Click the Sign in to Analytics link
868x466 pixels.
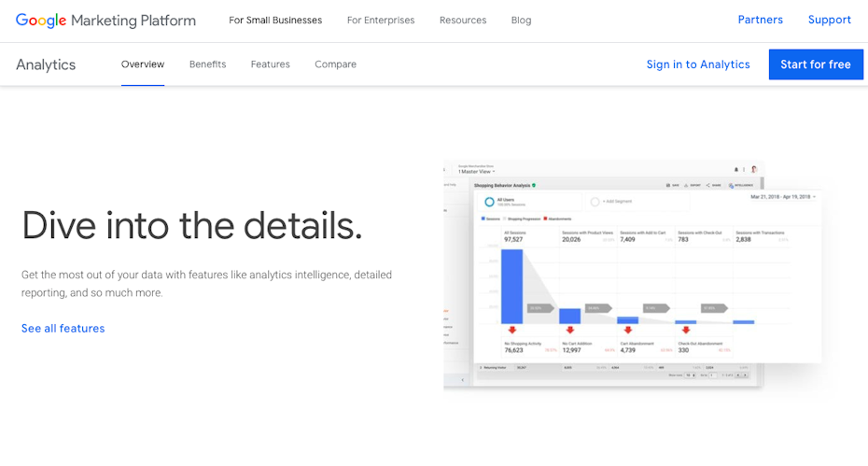698,64
